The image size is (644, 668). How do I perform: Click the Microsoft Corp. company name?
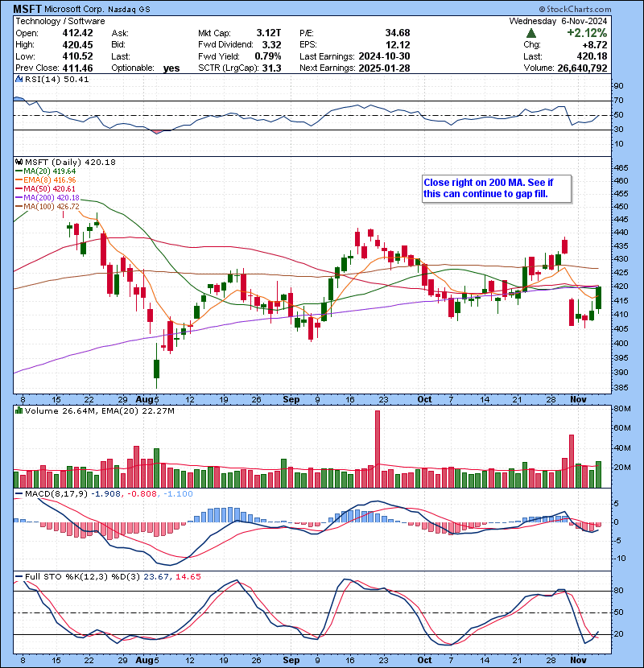(x=74, y=10)
